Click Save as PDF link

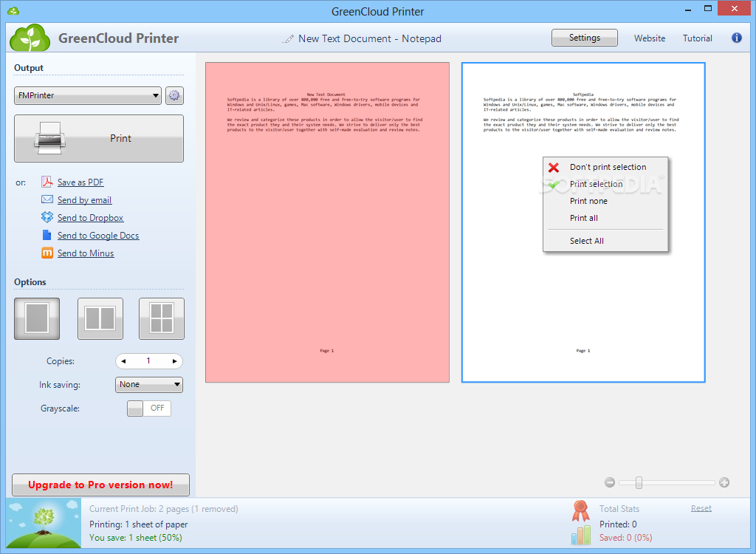tap(80, 182)
